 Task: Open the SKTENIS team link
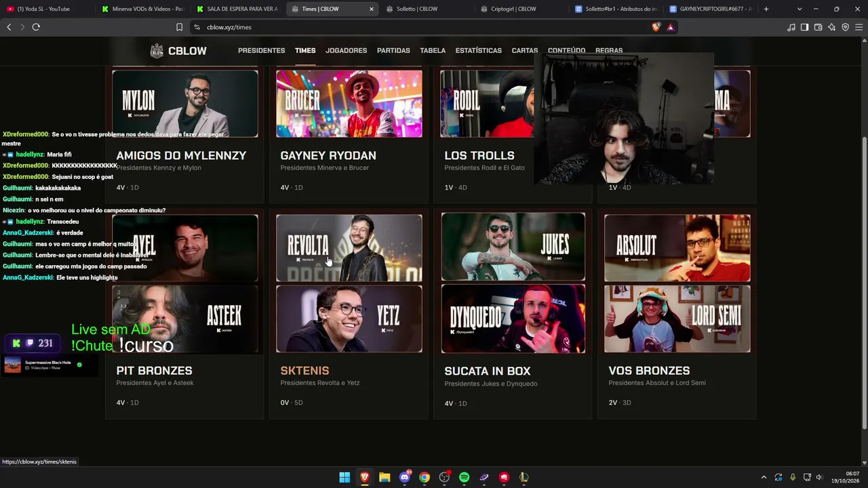(x=304, y=371)
